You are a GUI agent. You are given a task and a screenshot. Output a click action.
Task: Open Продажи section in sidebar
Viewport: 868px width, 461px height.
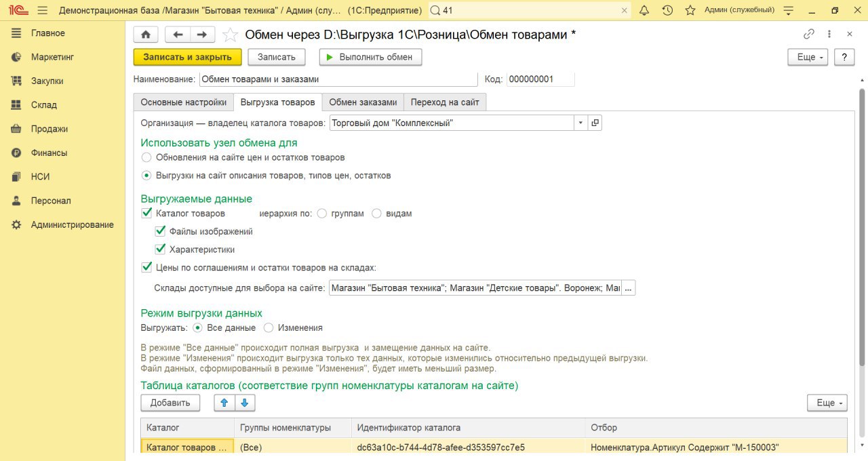point(62,129)
